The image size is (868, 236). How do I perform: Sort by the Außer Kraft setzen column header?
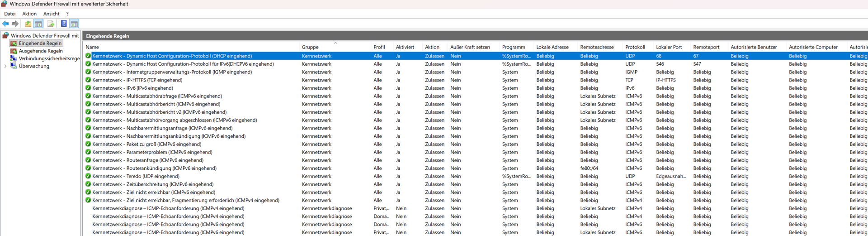(x=470, y=47)
